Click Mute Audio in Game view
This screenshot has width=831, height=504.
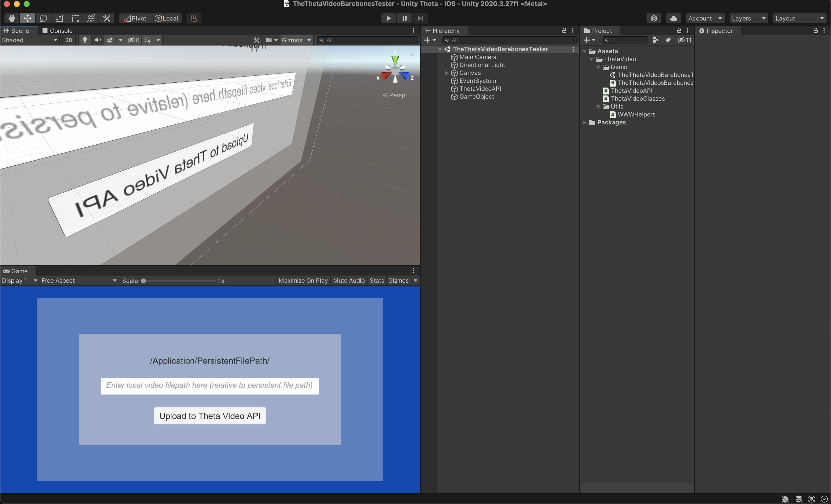click(349, 280)
